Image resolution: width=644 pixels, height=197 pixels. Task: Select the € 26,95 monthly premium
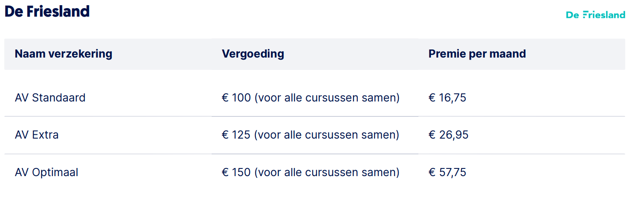coord(448,135)
